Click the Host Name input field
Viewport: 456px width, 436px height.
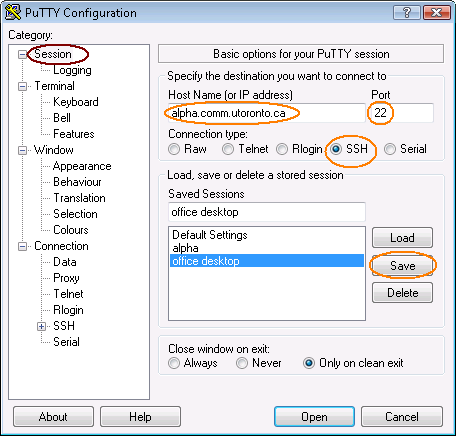click(x=267, y=113)
